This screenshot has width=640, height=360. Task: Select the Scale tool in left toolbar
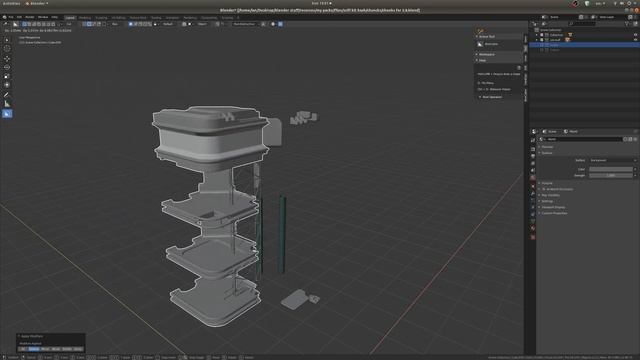[x=7, y=76]
